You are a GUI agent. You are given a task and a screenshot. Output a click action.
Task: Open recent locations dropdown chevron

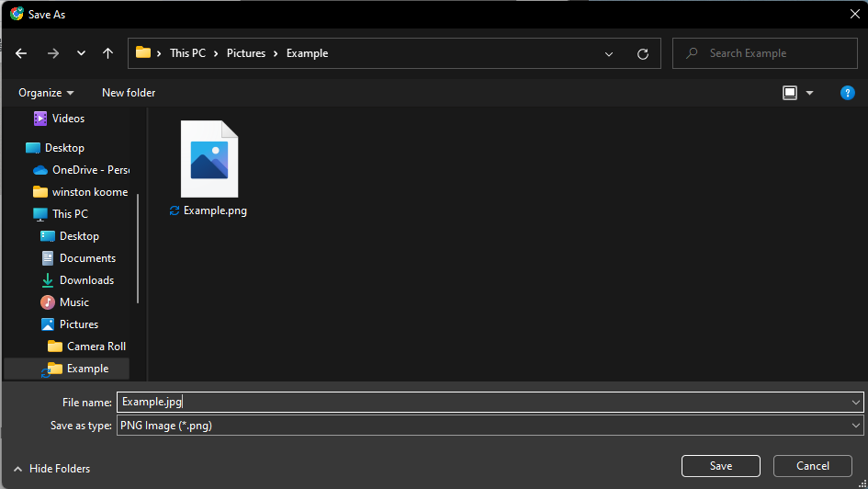pos(82,53)
